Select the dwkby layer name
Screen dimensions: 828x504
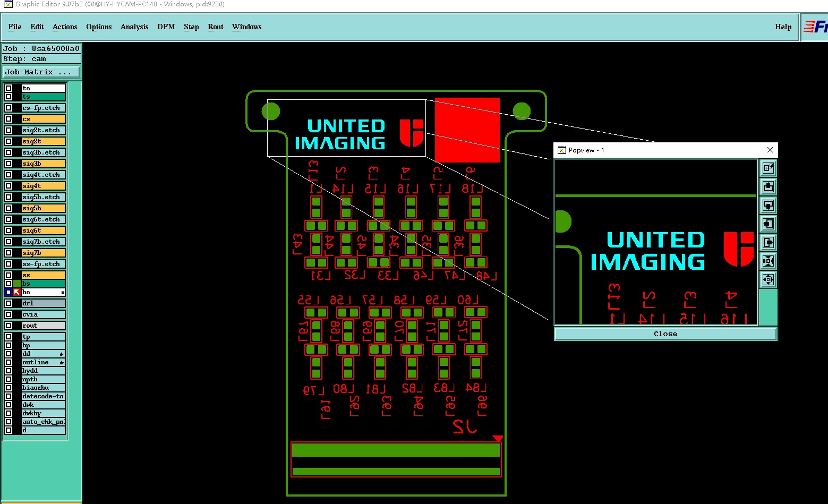click(x=44, y=413)
